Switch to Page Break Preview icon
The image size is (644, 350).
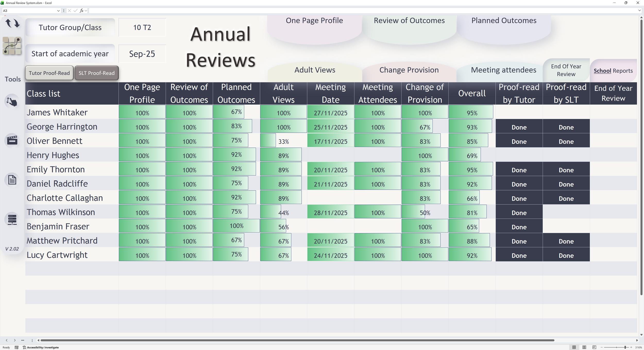[594, 347]
